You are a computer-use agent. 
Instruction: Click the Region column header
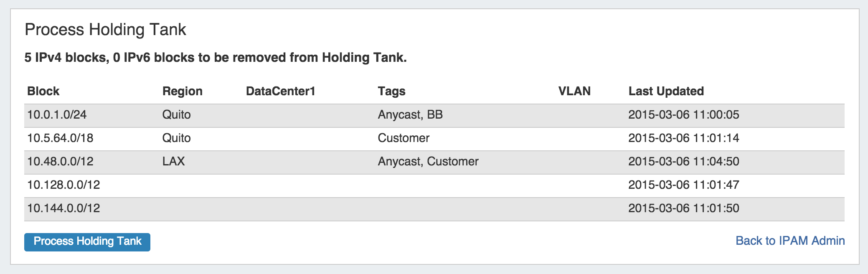click(182, 91)
